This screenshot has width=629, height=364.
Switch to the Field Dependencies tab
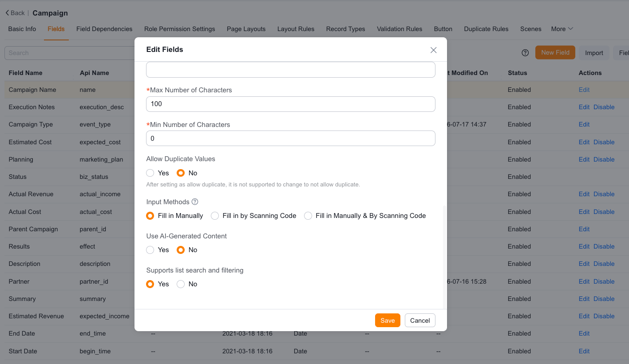(104, 29)
